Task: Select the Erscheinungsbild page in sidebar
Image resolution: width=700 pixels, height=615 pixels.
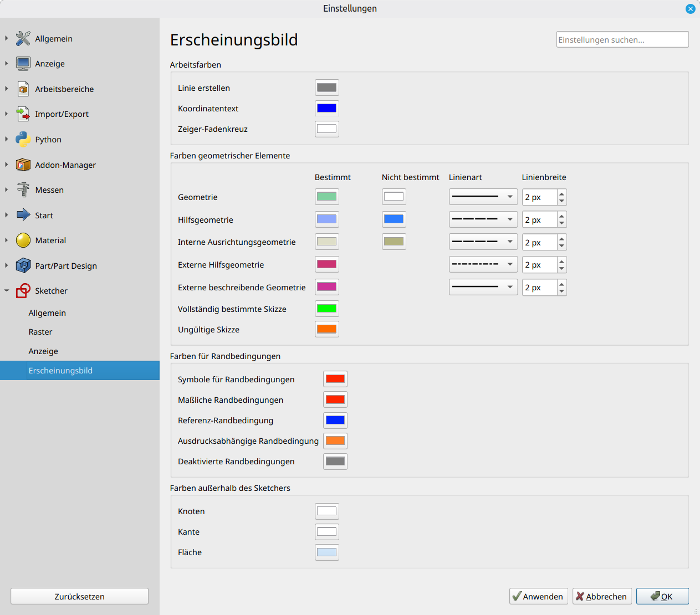Action: 80,371
